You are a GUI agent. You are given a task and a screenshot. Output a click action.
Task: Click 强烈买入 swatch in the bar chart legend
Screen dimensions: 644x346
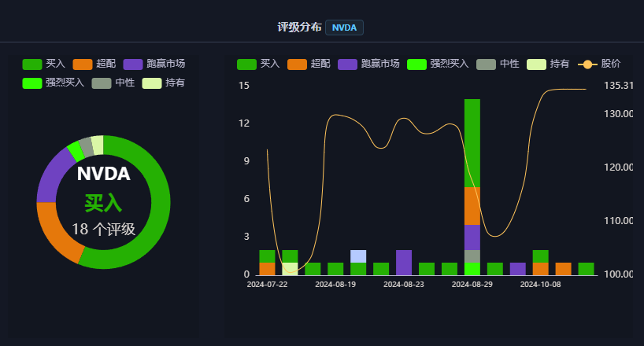tap(417, 64)
